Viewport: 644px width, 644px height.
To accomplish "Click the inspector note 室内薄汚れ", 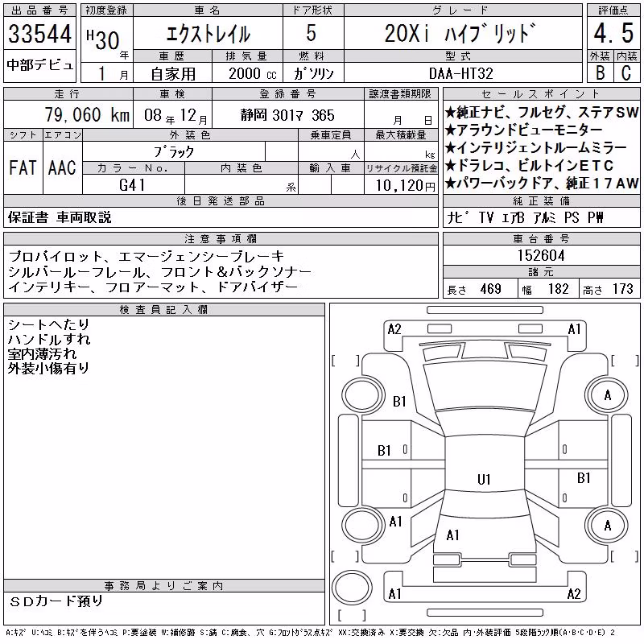I will pos(42,354).
